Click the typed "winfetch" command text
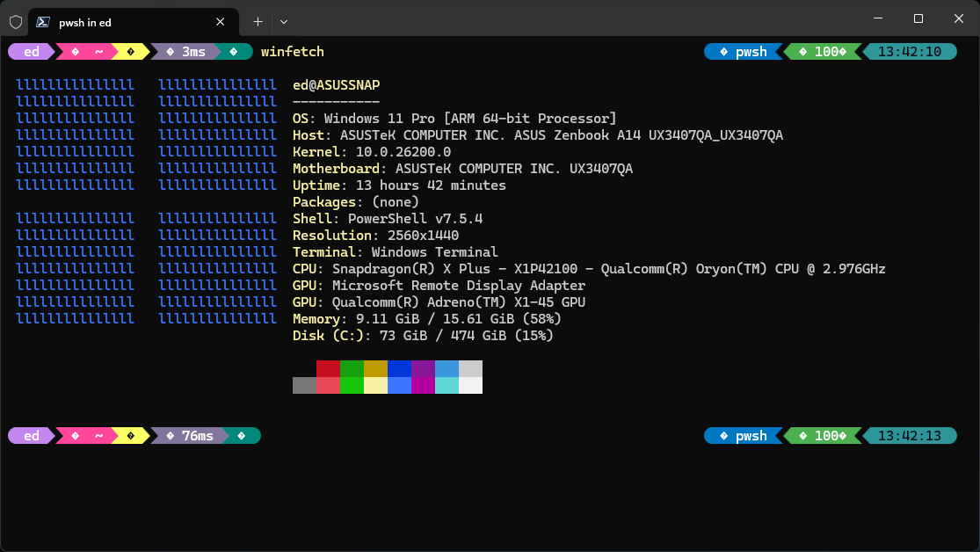This screenshot has width=980, height=552. (292, 52)
